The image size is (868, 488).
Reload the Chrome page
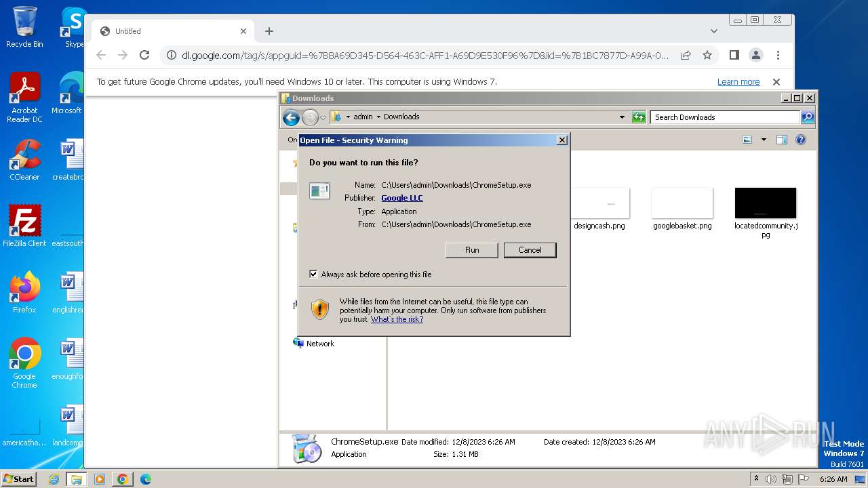point(144,55)
